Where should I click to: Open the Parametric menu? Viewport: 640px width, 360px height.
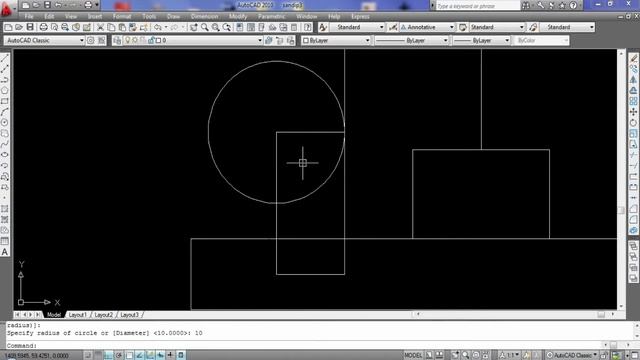[271, 16]
